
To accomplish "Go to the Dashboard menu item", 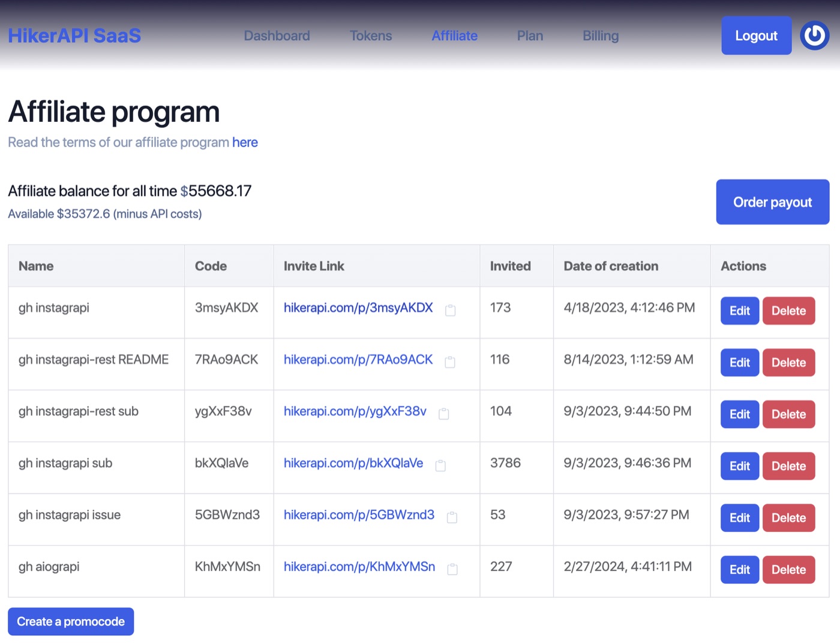I will [x=277, y=35].
